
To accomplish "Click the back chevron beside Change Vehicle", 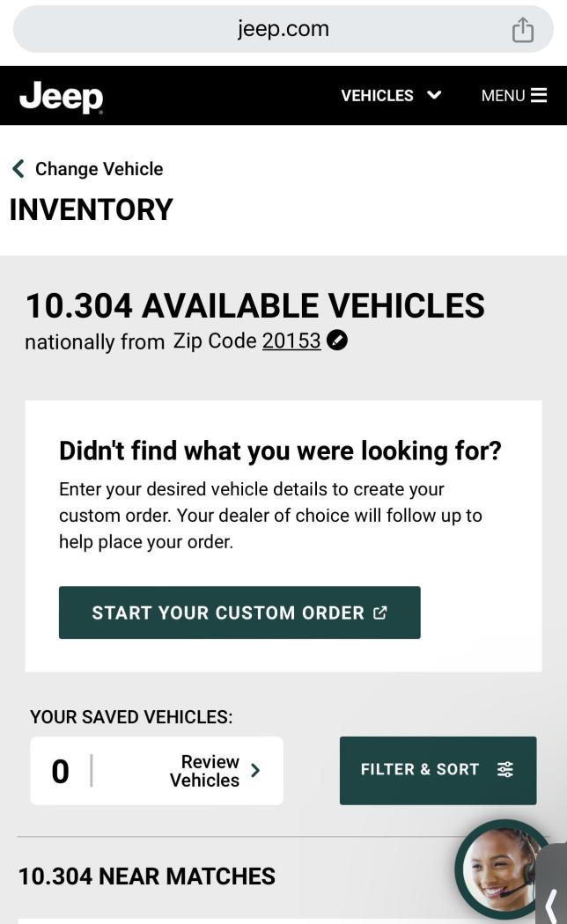I will 18,169.
